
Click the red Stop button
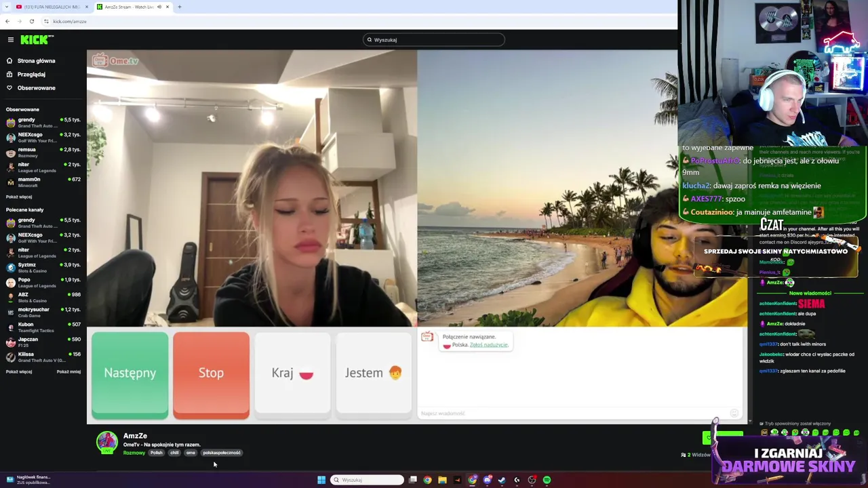(211, 375)
